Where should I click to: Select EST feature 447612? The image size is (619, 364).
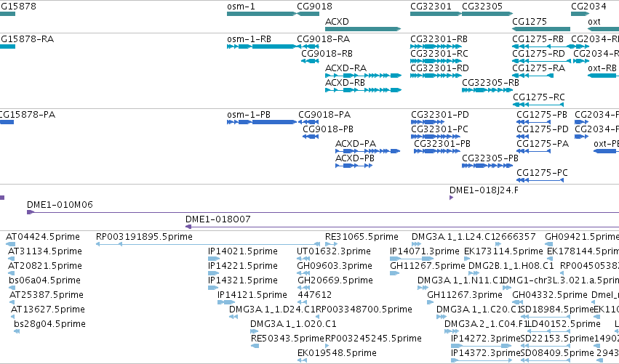click(303, 302)
